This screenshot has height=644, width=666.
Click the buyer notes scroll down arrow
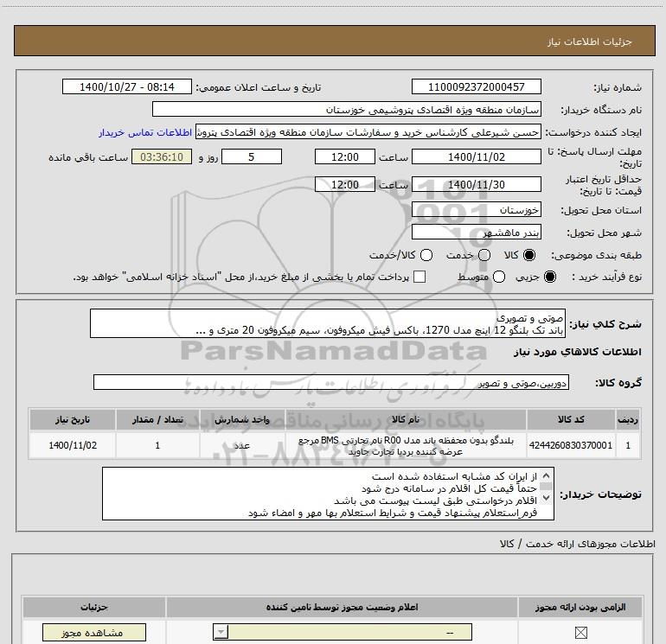[547, 497]
